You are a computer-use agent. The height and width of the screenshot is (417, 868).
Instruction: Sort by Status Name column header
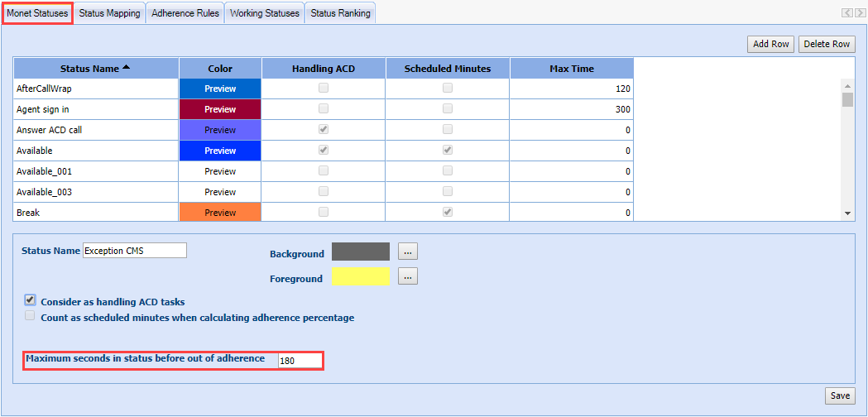click(95, 69)
